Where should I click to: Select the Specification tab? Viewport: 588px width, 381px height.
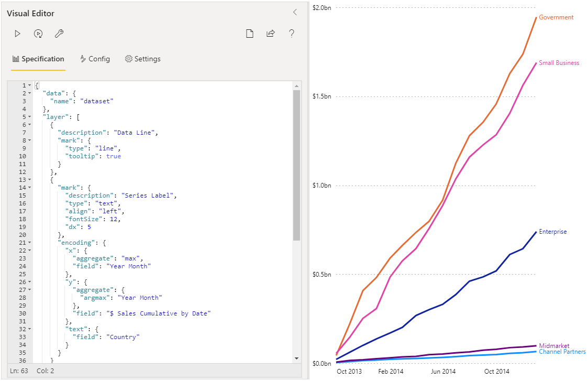(x=38, y=59)
